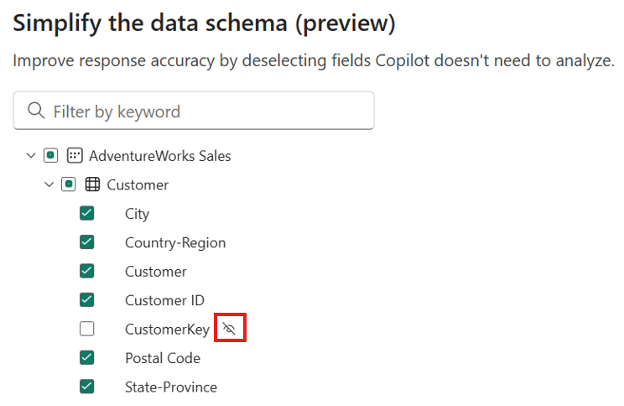
Task: Deselect the Customer field checkbox
Action: [x=87, y=271]
